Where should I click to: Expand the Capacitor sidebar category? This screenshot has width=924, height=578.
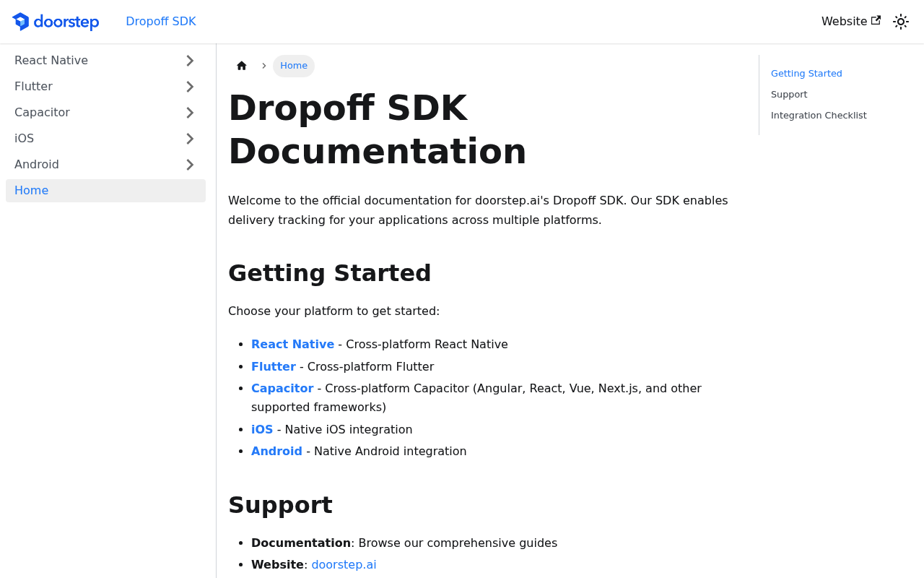coord(190,113)
